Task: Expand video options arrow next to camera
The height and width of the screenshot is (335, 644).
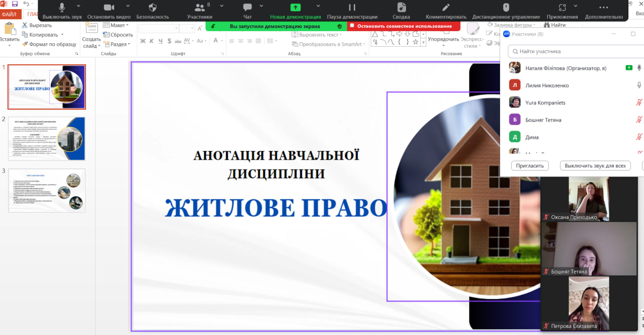Action: (128, 6)
